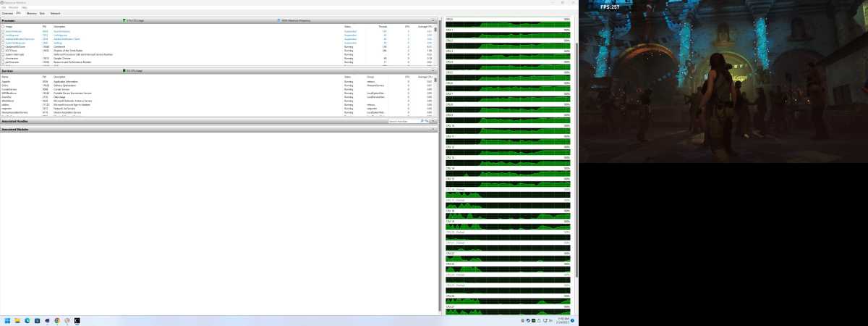Sort processes by the PID column header
868x326 pixels.
(44, 26)
